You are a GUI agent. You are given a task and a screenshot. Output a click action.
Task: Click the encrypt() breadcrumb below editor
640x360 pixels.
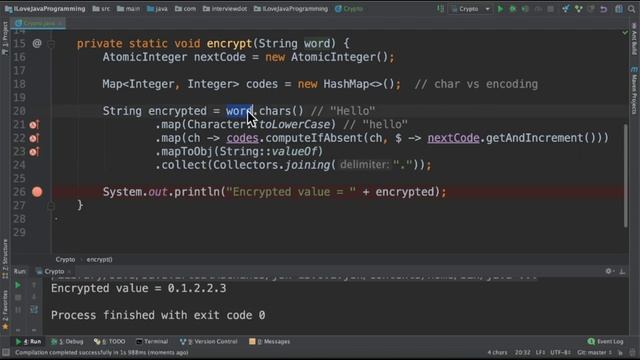point(99,260)
